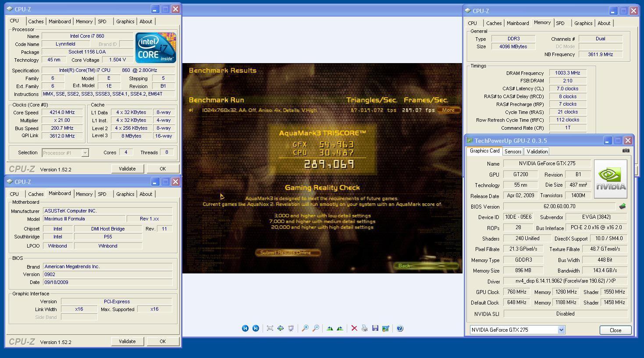Click the GPU Clock 760 MHz value
Screen dimensions: 644x358
click(x=517, y=292)
